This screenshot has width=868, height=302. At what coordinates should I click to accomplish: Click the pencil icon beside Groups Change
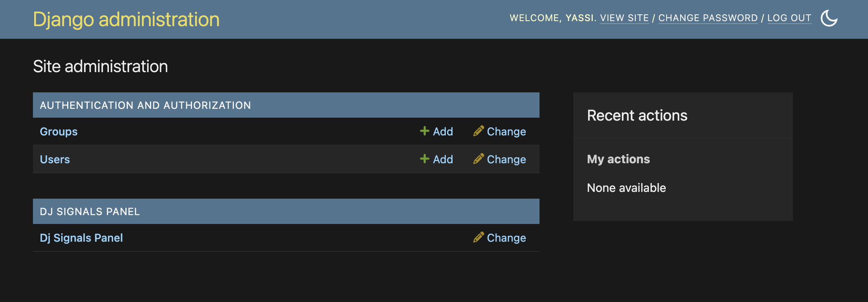pos(478,131)
